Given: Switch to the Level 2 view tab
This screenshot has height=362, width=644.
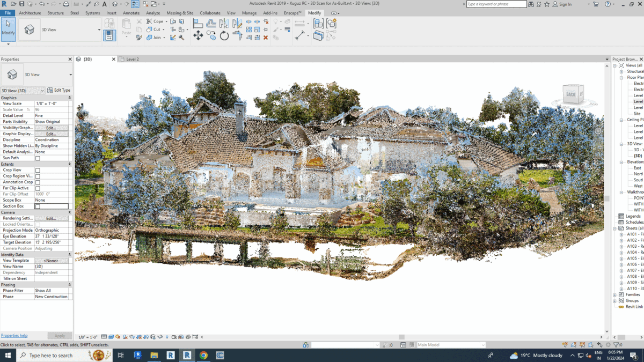Looking at the screenshot, I should coord(132,59).
